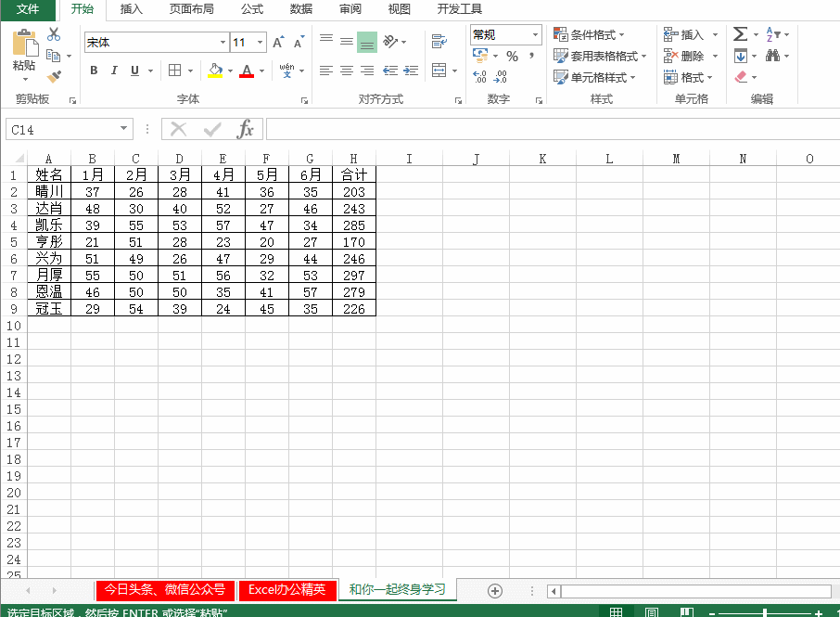Decrease font size with small A
Viewport: 840px width, 617px height.
[x=299, y=42]
